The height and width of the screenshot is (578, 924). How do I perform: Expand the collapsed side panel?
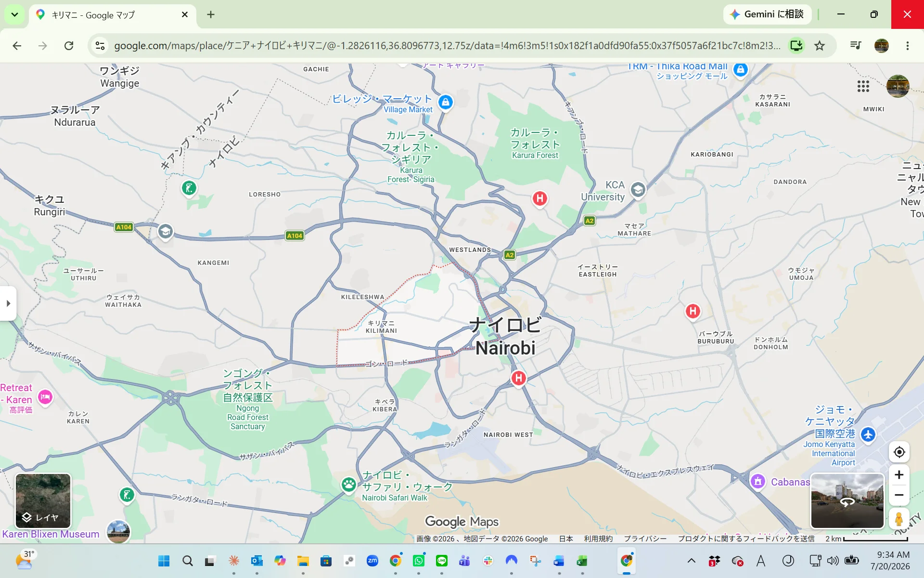pyautogui.click(x=8, y=303)
